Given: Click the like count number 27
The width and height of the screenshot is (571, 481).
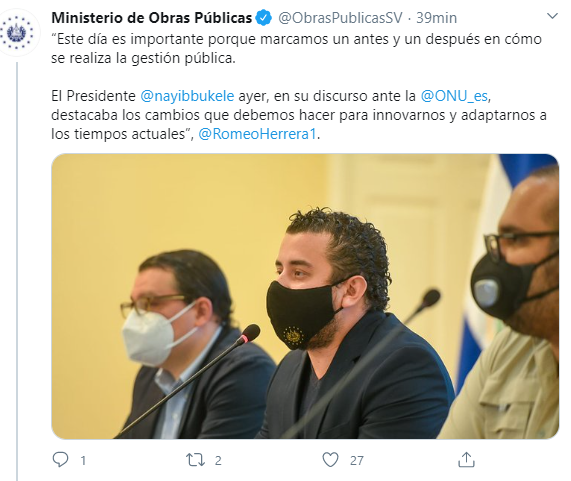Looking at the screenshot, I should click(x=357, y=461).
